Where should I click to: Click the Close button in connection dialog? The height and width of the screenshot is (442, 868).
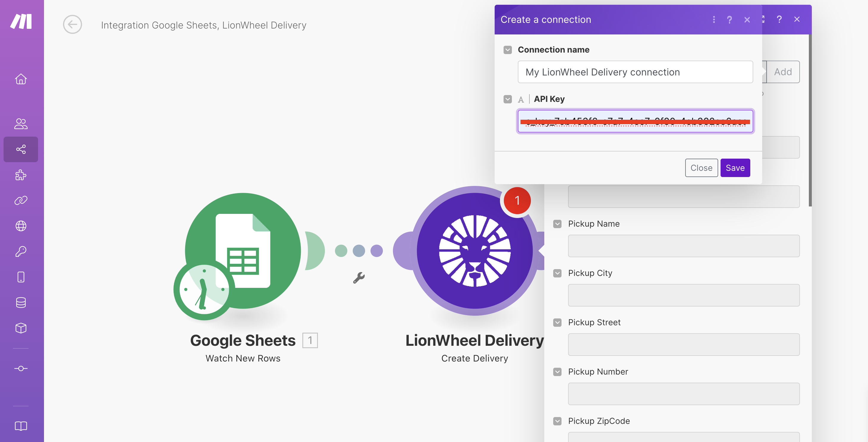(701, 168)
